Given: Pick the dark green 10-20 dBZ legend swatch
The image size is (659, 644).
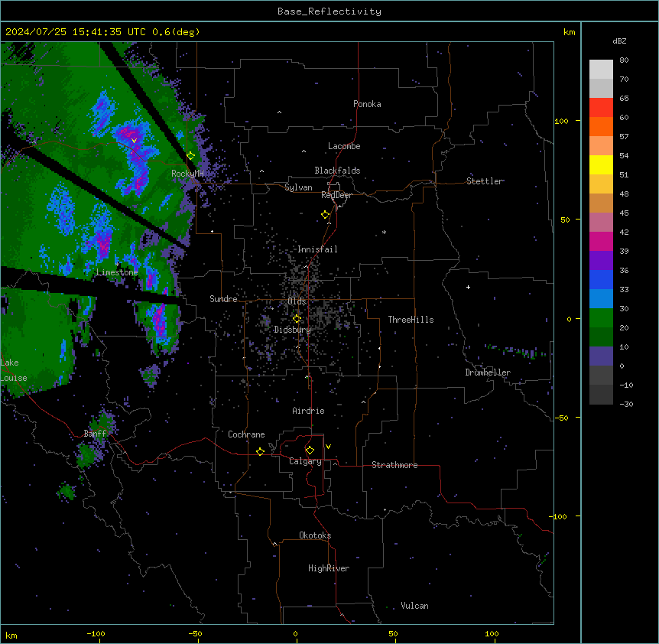Looking at the screenshot, I should pos(601,337).
